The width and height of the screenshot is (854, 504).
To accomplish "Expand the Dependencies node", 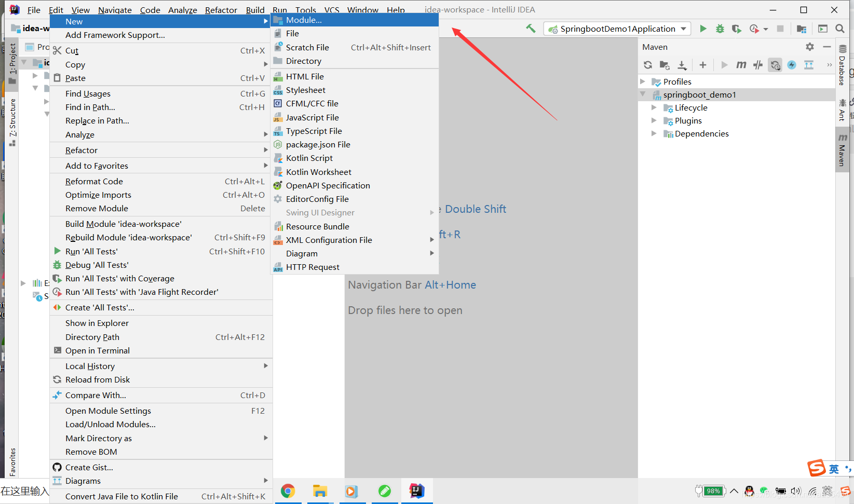I will pyautogui.click(x=654, y=133).
